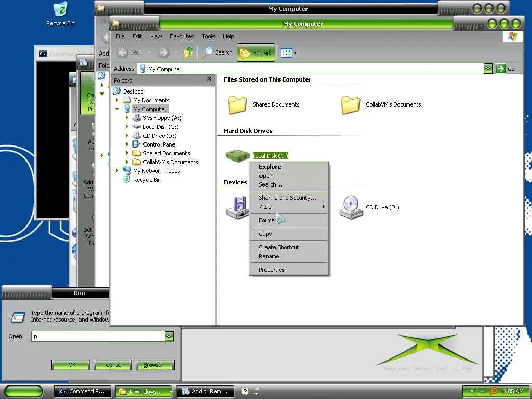
Task: Expand the My Network Places node
Action: (117, 170)
